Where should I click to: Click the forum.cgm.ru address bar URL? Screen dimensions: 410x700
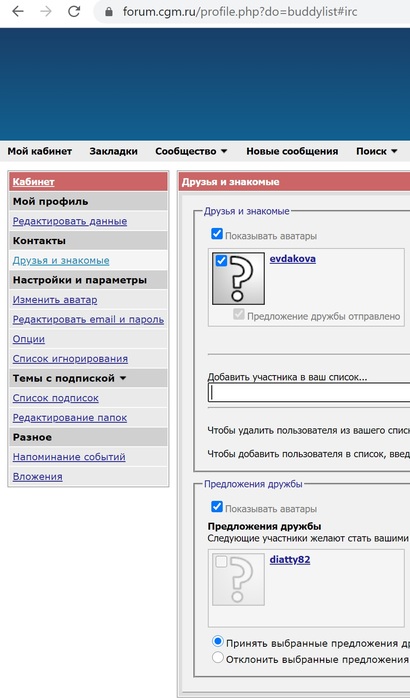click(x=240, y=12)
